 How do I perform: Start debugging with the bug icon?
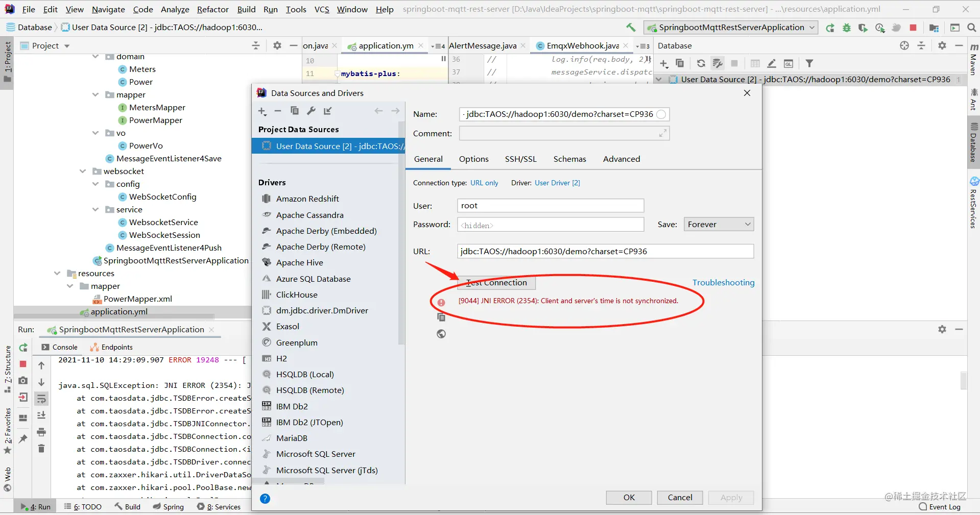tap(847, 28)
